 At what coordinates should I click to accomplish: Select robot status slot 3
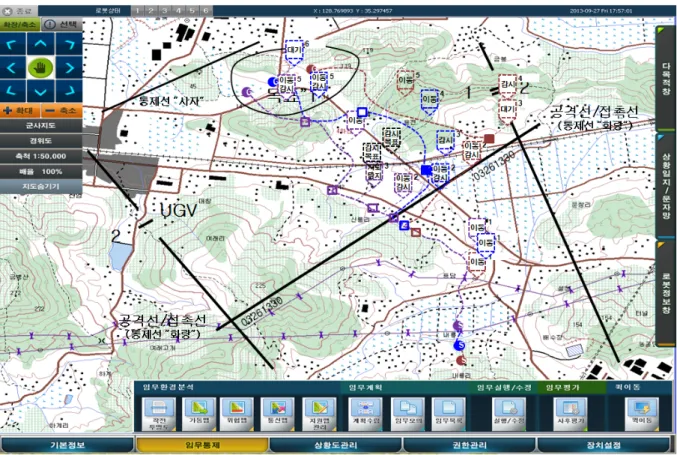pos(165,11)
